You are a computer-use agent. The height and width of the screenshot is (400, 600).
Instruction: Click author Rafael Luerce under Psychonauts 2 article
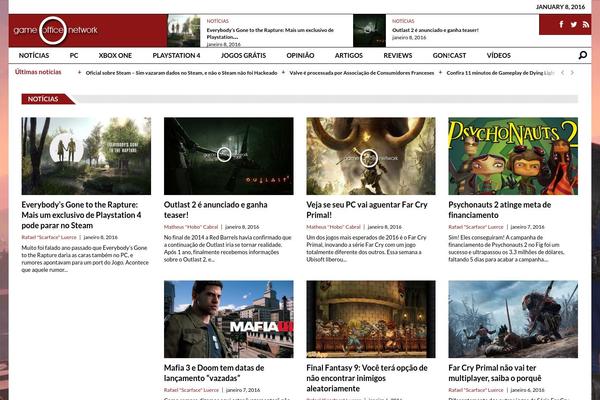pyautogui.click(x=476, y=227)
